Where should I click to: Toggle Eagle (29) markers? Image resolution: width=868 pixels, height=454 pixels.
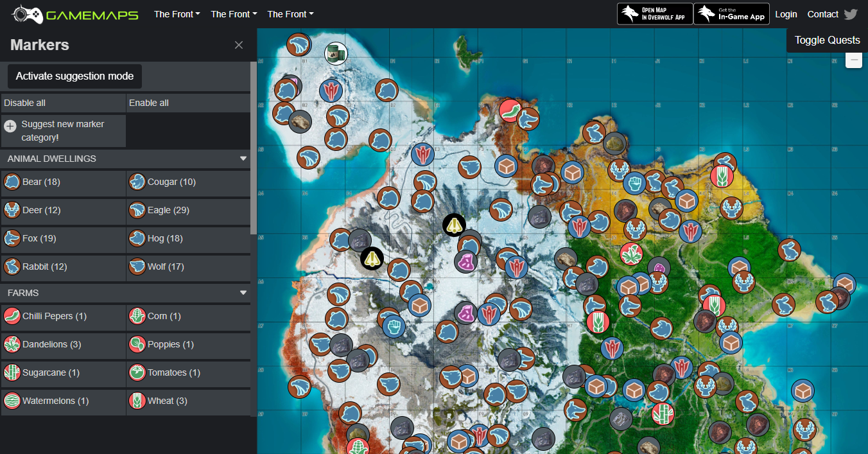pos(188,210)
